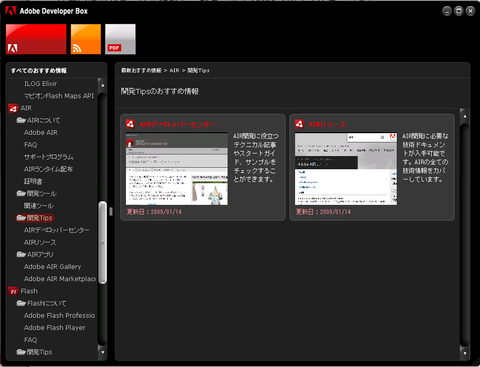Expand the Flashについて folder

pos(21,303)
